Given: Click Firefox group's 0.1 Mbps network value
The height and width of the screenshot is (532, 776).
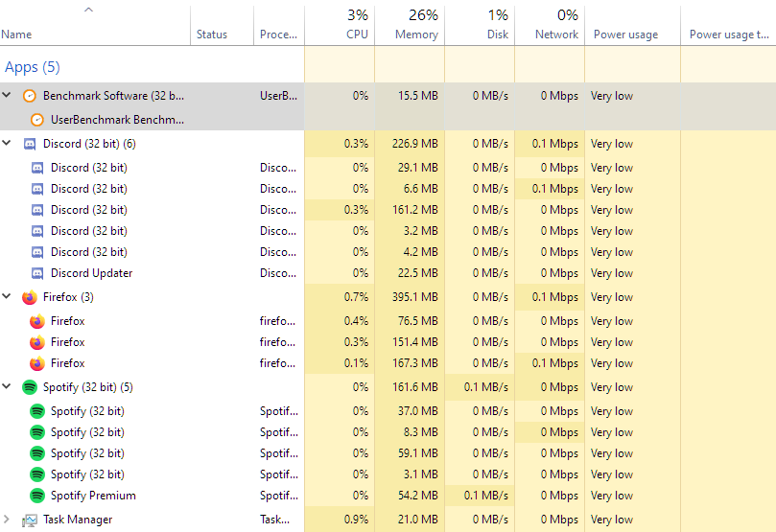Looking at the screenshot, I should [555, 297].
